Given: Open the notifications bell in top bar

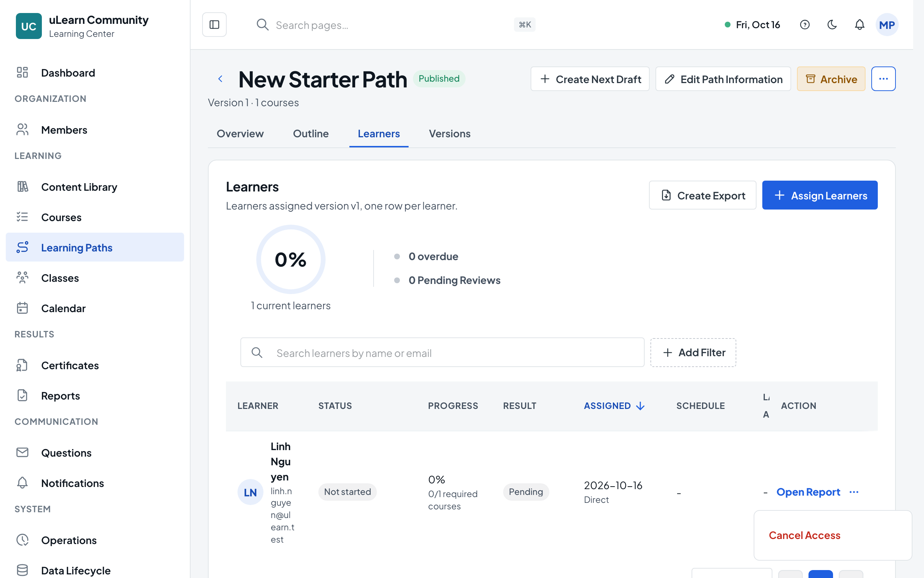Looking at the screenshot, I should (x=859, y=25).
